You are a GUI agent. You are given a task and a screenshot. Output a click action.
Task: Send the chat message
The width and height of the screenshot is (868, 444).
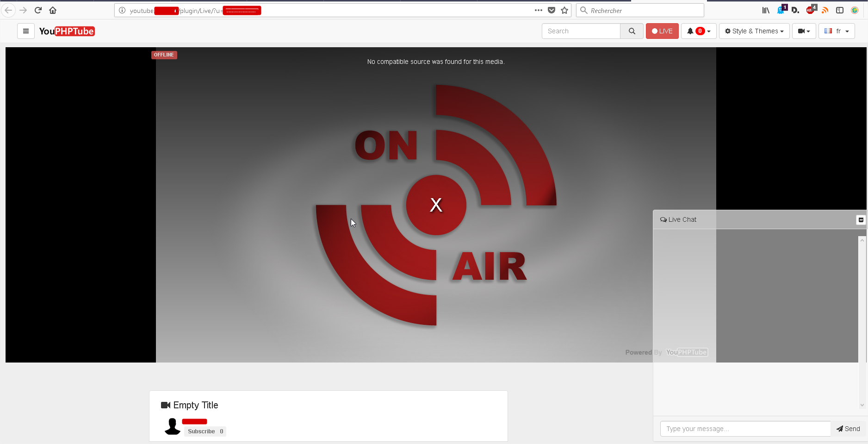point(848,429)
